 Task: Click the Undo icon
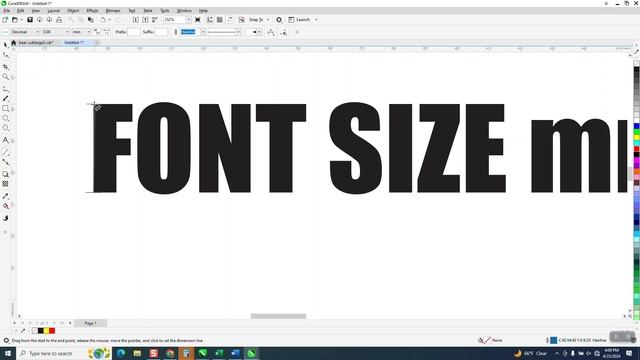pos(103,20)
